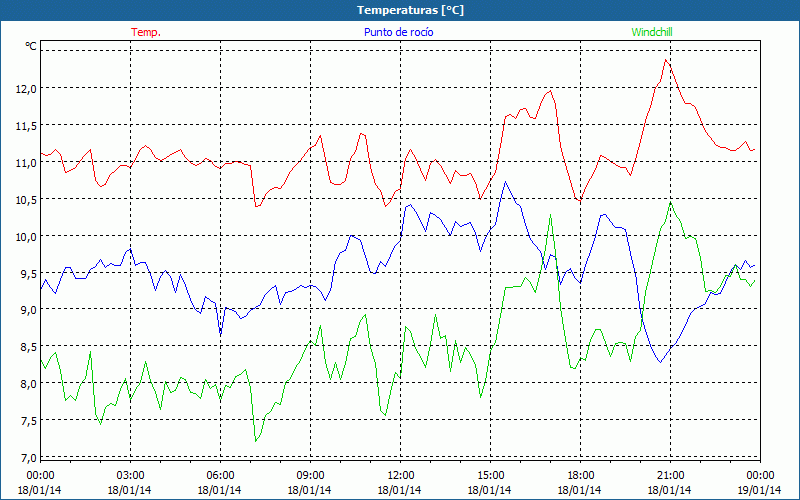800x500 pixels.
Task: Select the 10,5 y-axis value
Action: click(27, 199)
